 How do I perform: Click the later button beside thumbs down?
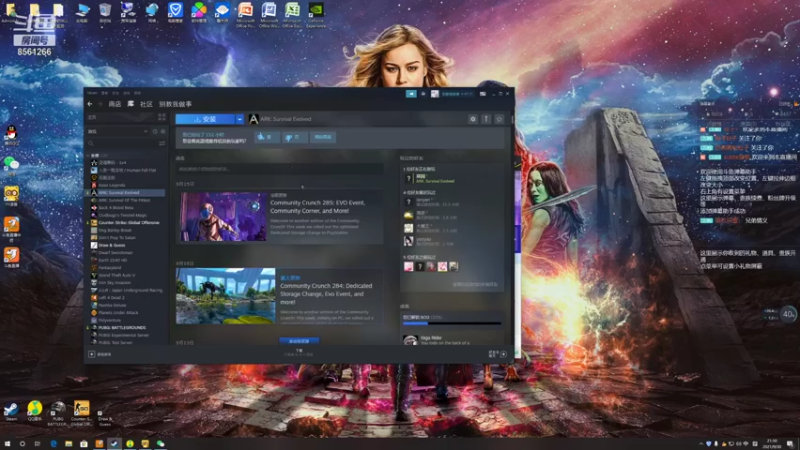pos(322,137)
